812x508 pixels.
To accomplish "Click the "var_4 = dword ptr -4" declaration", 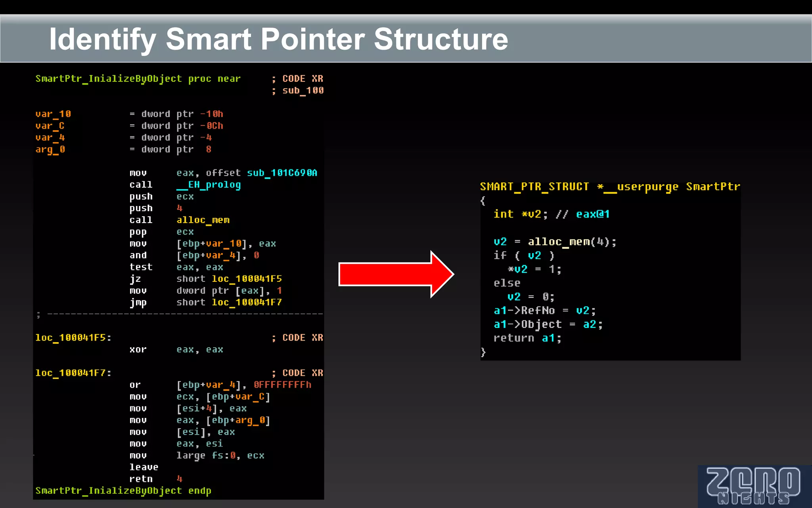I will pyautogui.click(x=124, y=138).
